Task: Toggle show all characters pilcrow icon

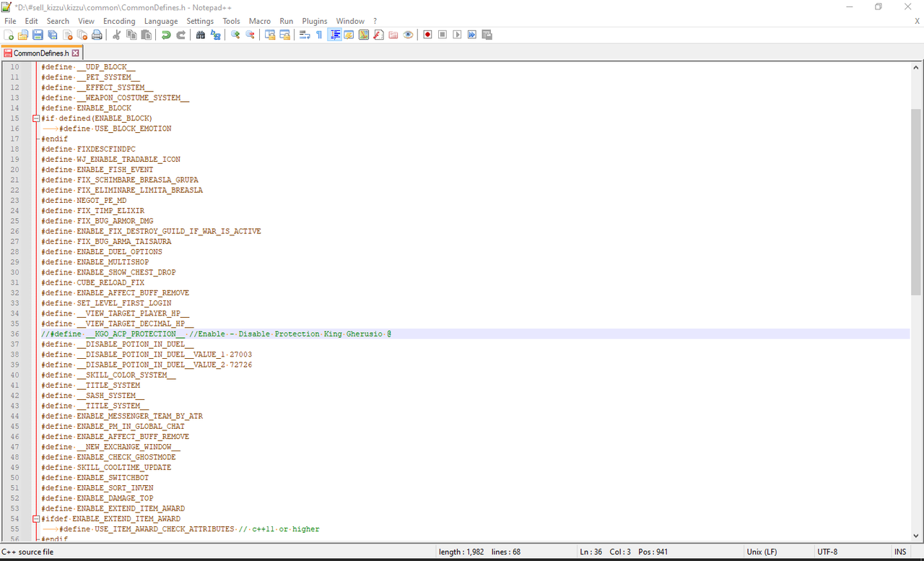Action: [x=319, y=35]
